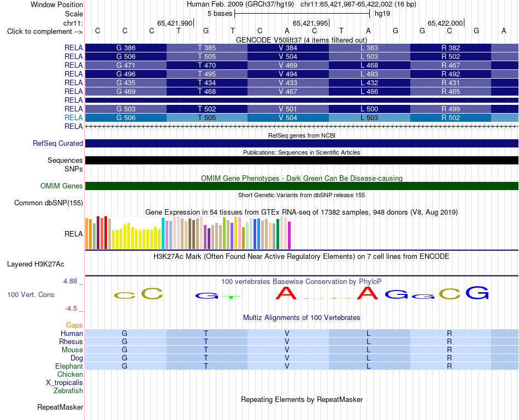Image resolution: width=519 pixels, height=420 pixels.
Task: Click codon cell 'V 384'
Action: coord(288,48)
